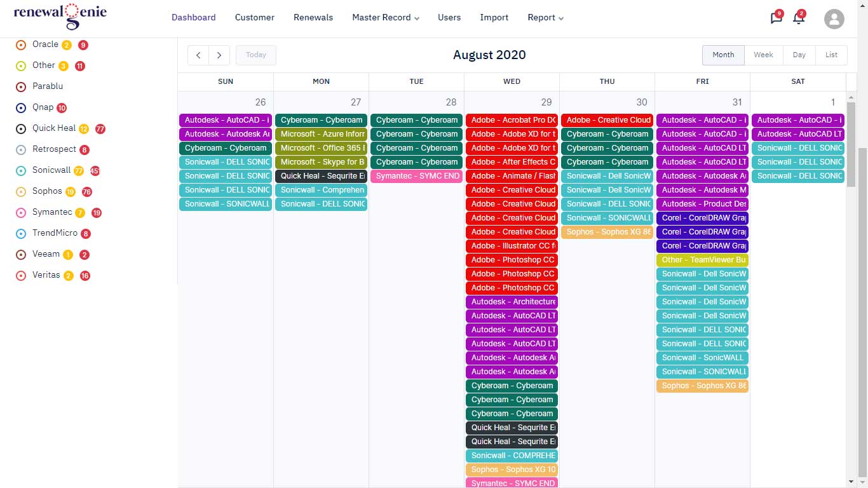Viewport: 868px width, 488px height.
Task: Toggle the Qnap vendor radio circle
Action: point(20,108)
